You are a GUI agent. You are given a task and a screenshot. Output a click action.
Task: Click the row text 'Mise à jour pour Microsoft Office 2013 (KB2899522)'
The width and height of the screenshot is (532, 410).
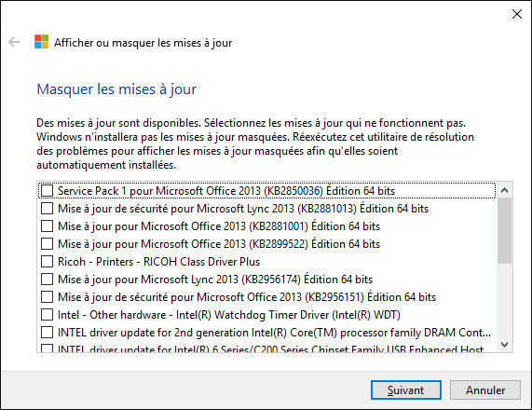click(183, 244)
